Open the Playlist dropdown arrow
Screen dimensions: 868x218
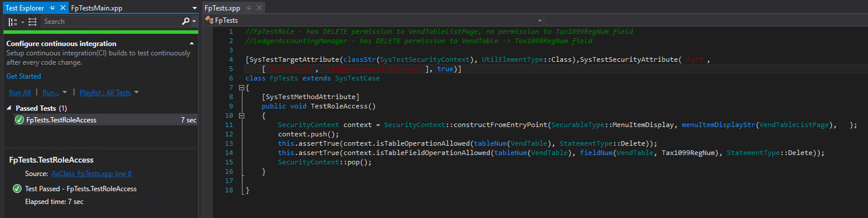[x=136, y=93]
